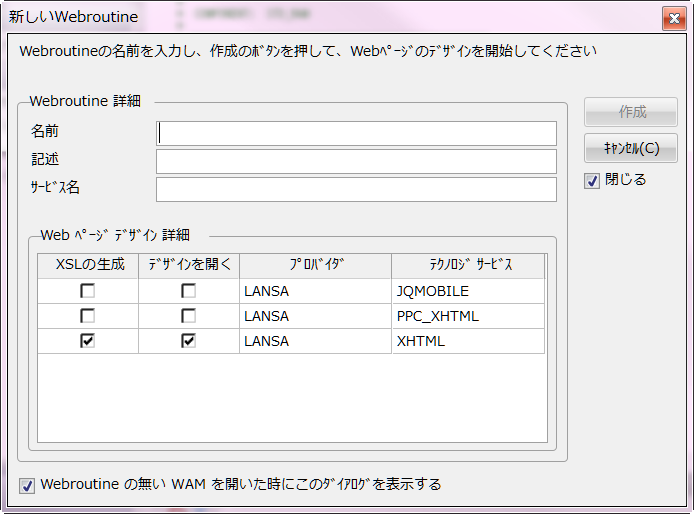Click the ﾃﾞｻﾞｲﾝを開く column header
Viewport: 694px width, 514px height.
click(x=189, y=265)
